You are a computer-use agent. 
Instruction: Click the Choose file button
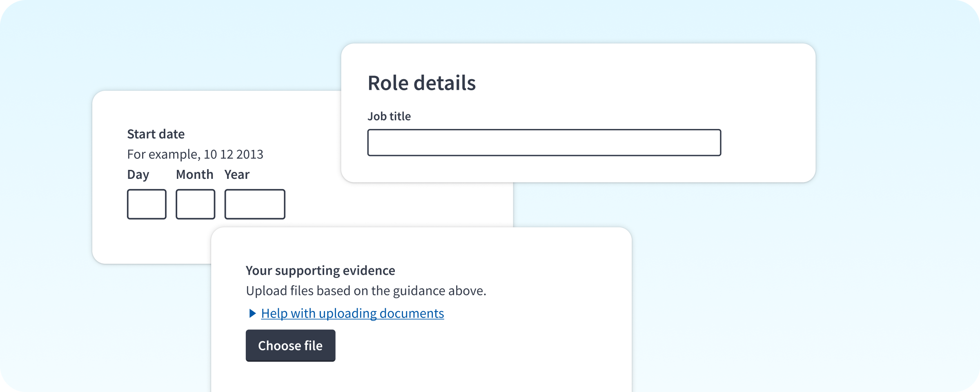tap(290, 345)
